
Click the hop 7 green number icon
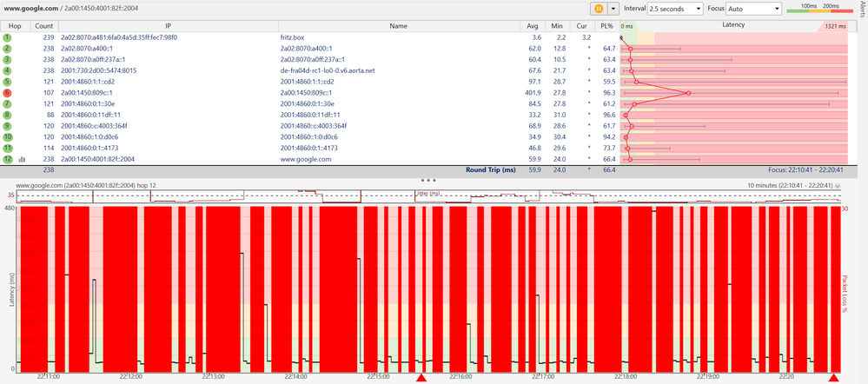click(x=7, y=103)
